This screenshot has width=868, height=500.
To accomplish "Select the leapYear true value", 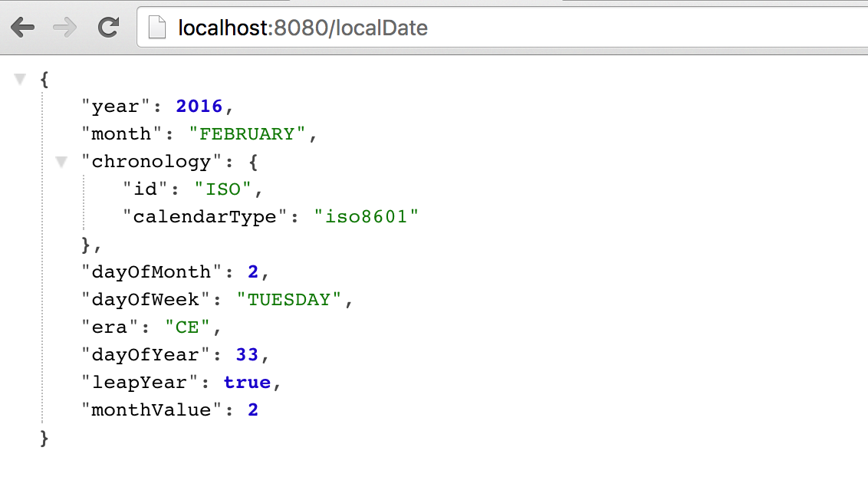I will 247,382.
